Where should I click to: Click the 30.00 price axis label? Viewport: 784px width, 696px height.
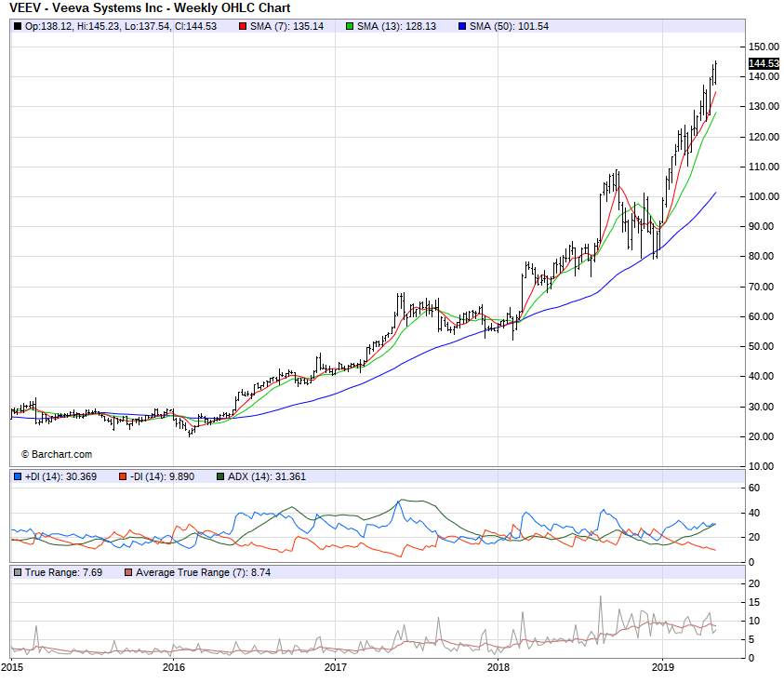(761, 407)
